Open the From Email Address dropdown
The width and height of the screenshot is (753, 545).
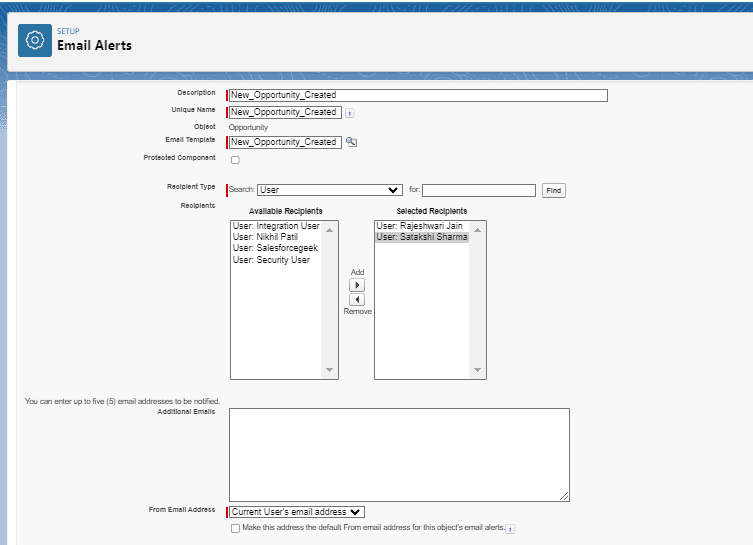pyautogui.click(x=297, y=512)
